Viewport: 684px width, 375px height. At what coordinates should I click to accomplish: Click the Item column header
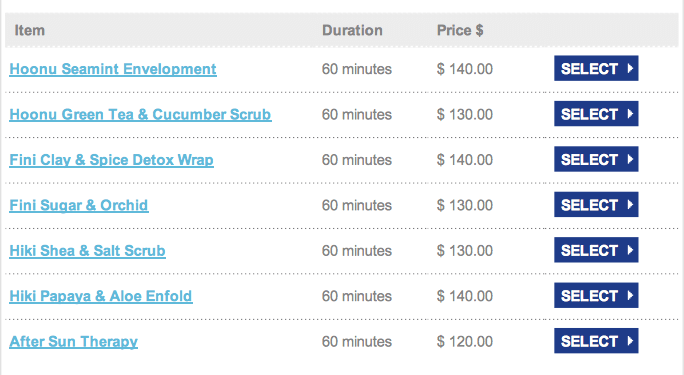point(30,31)
